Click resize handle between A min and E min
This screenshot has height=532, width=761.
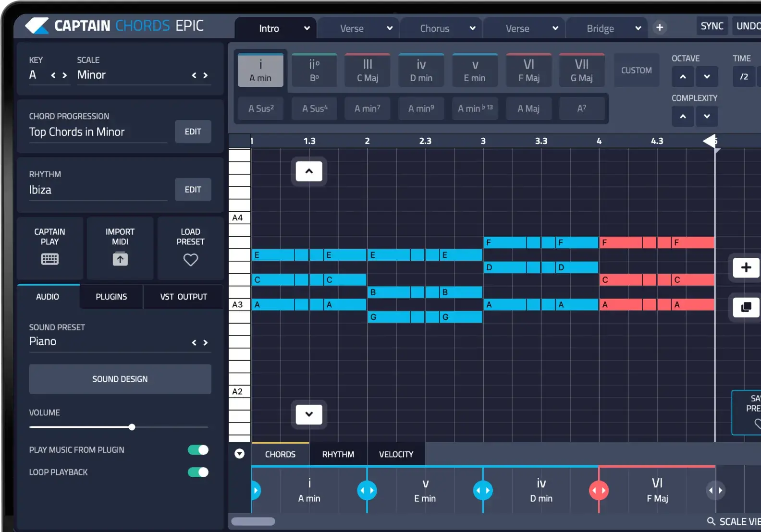click(x=367, y=490)
